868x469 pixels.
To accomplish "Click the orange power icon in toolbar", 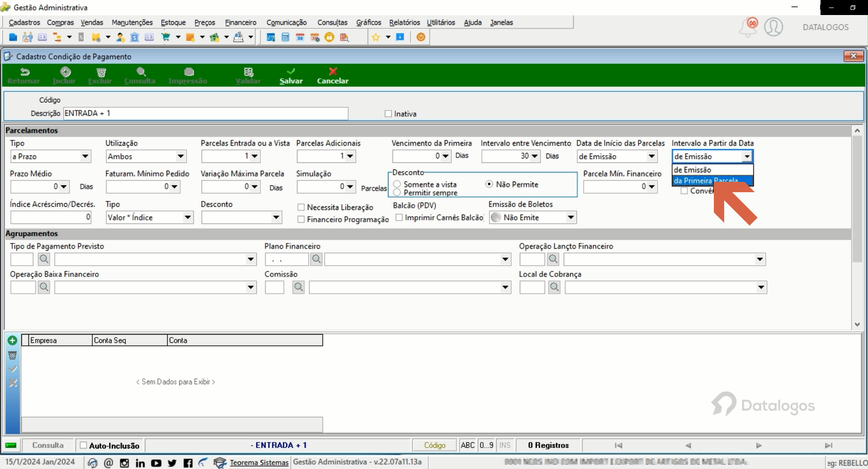I will [421, 37].
